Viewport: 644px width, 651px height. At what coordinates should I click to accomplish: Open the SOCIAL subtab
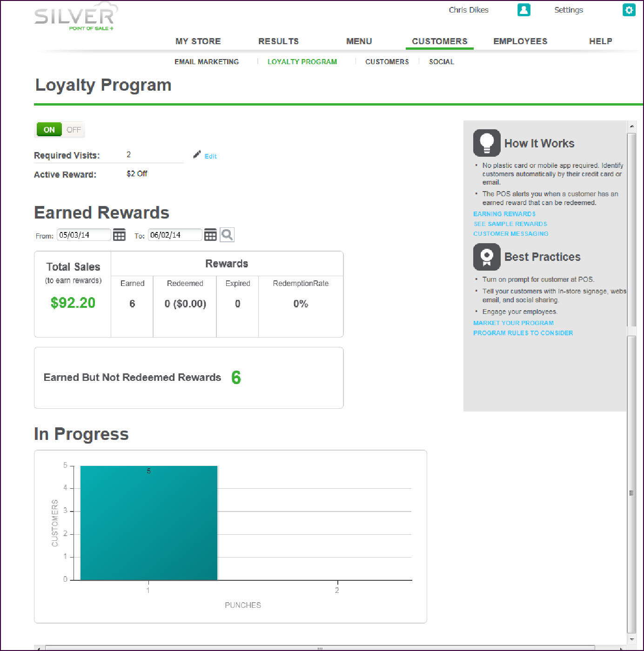pos(442,62)
